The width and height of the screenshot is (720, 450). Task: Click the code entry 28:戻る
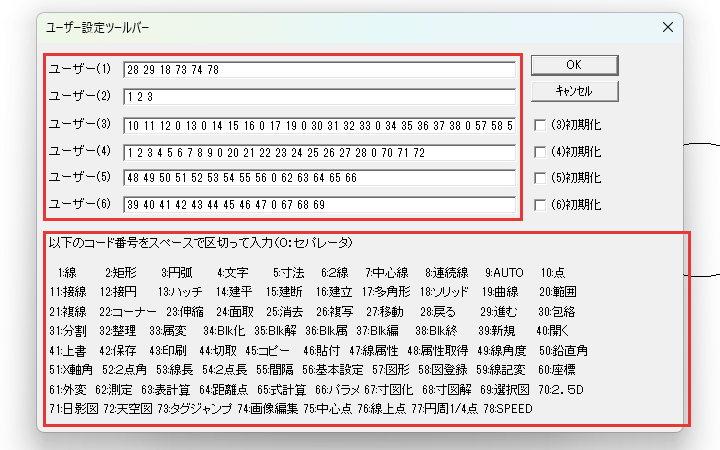[x=438, y=312]
